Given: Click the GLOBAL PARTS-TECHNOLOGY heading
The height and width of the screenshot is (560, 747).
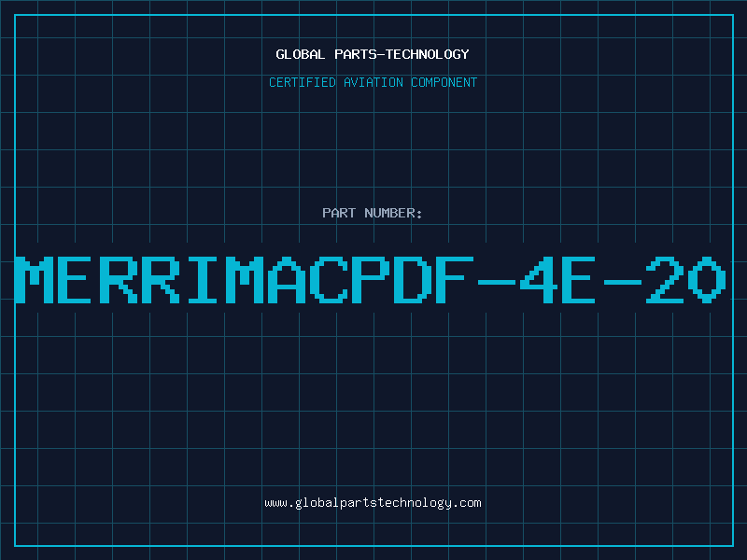Looking at the screenshot, I should tap(373, 54).
